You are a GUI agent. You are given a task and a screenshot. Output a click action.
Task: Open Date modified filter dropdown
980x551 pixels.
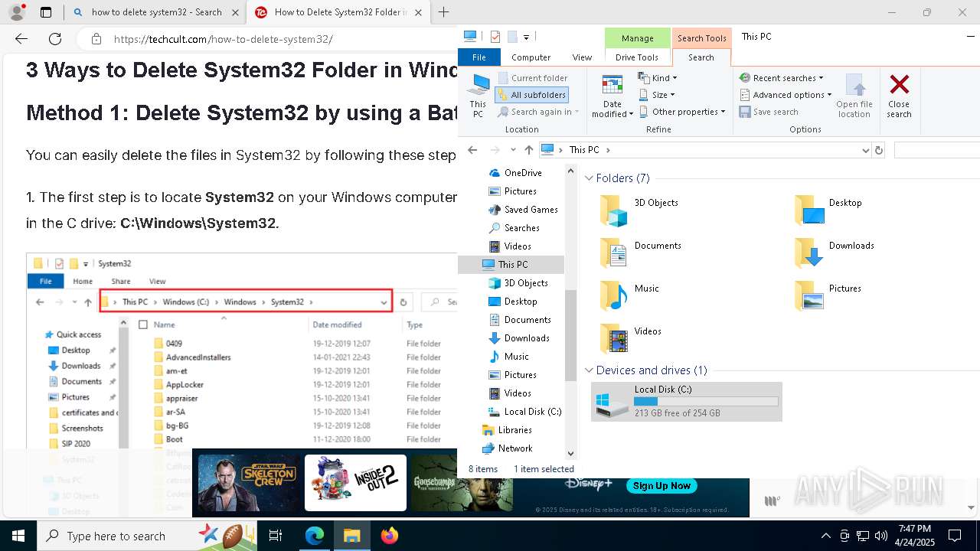point(613,96)
